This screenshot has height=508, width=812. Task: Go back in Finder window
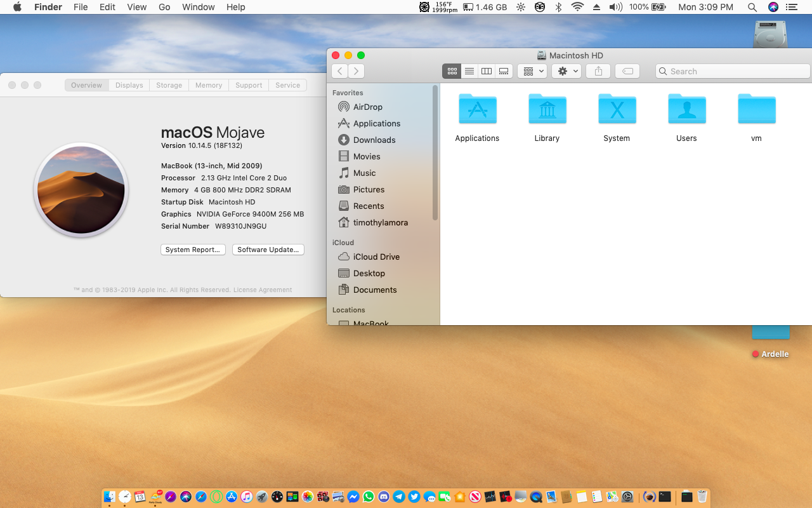340,71
